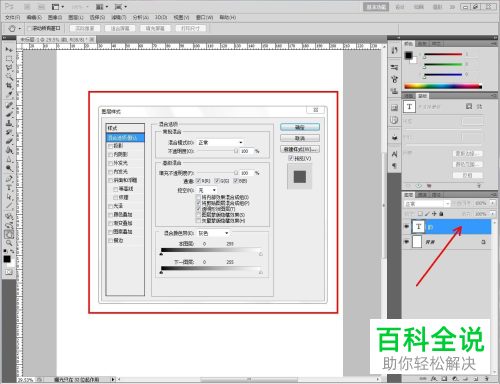Select the Lasso tool

click(x=8, y=68)
